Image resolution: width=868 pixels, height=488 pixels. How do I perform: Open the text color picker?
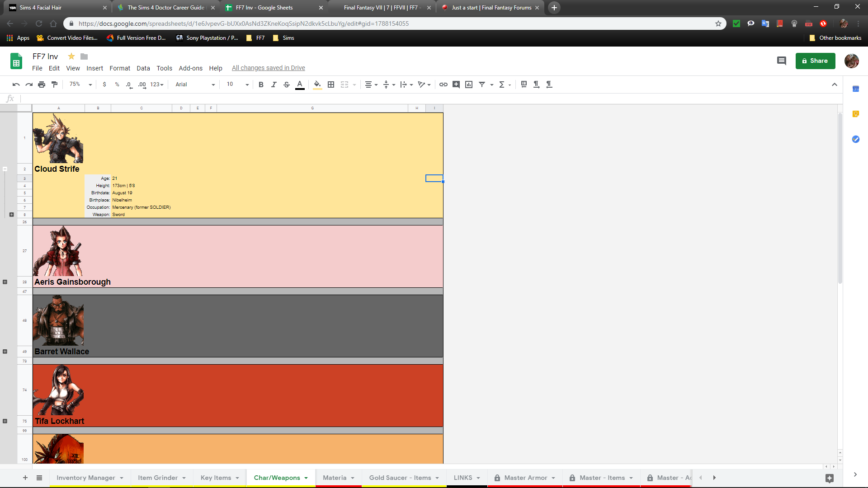[x=300, y=84]
